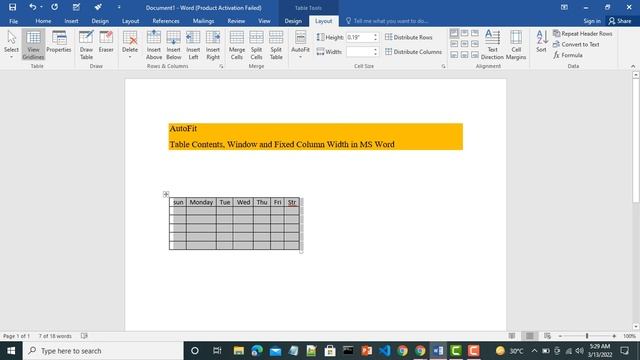Click Insert Right column button
This screenshot has height=360, width=640.
[x=213, y=45]
